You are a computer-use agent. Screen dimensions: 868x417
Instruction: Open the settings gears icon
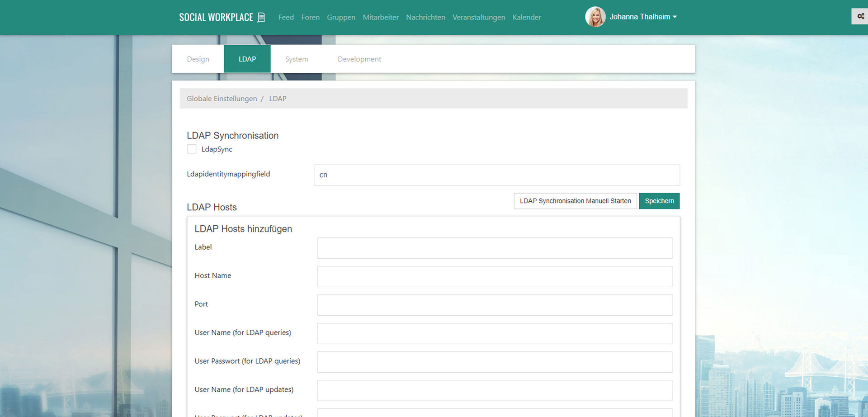click(x=860, y=16)
